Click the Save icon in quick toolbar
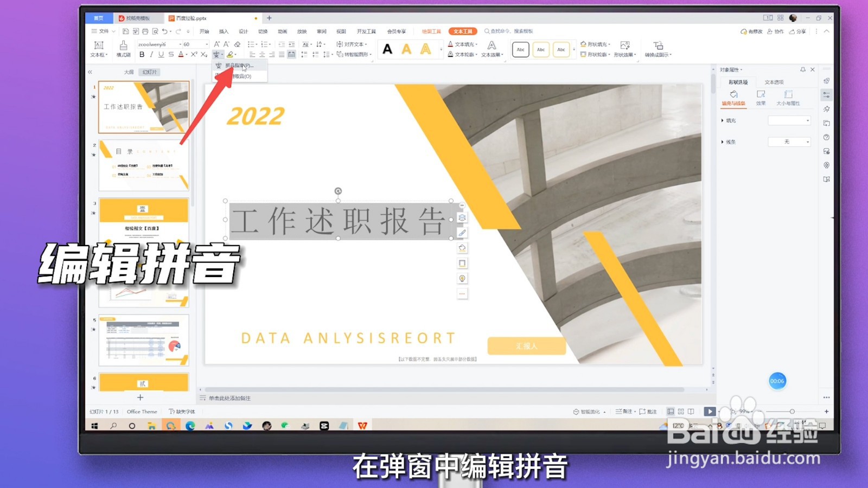Image resolution: width=868 pixels, height=488 pixels. pyautogui.click(x=125, y=31)
